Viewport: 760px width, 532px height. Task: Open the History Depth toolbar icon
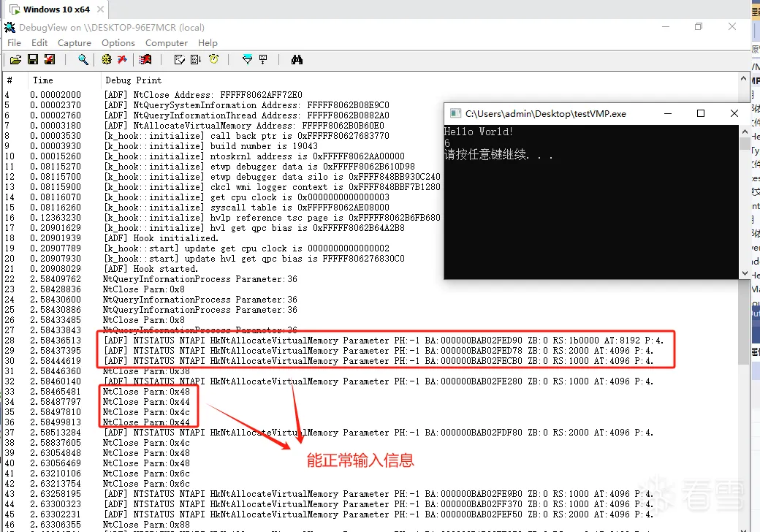(263, 60)
